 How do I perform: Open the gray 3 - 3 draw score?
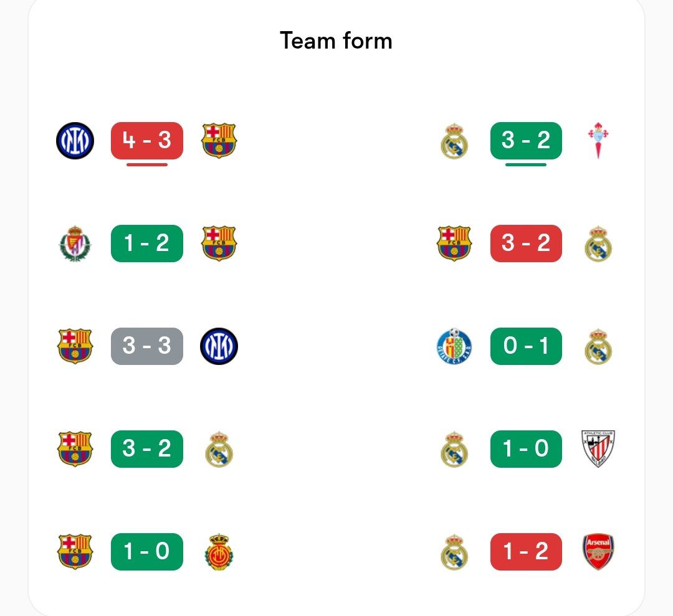click(x=147, y=346)
